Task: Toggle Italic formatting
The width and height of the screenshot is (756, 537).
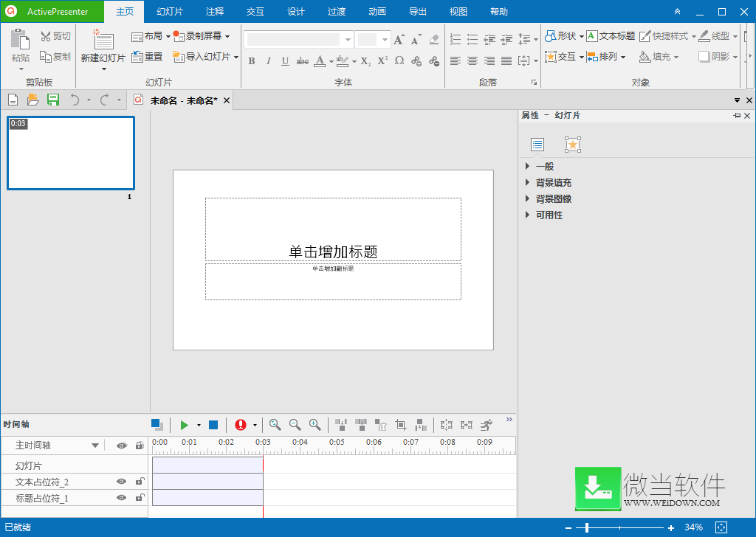Action: click(268, 61)
